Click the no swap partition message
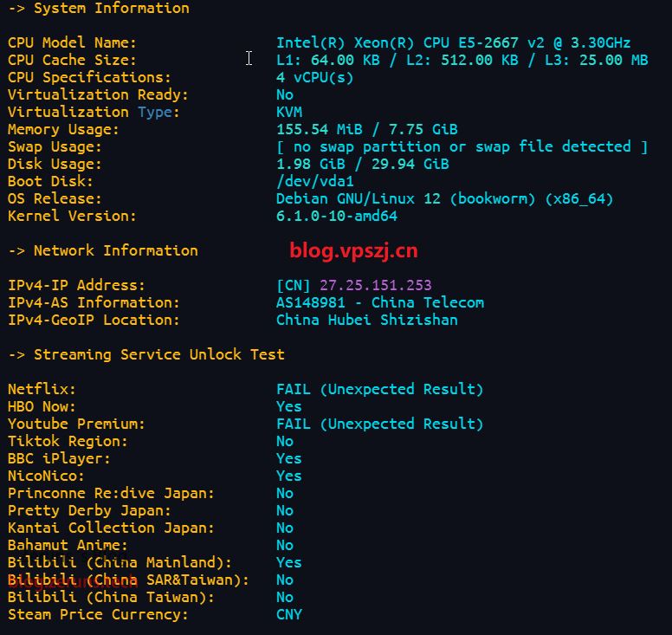Image resolution: width=672 pixels, height=635 pixels. tap(462, 146)
